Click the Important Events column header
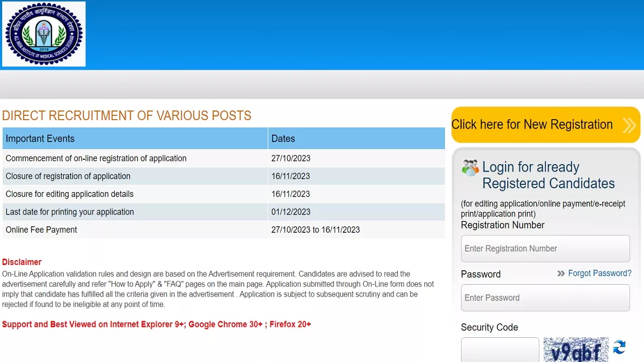This screenshot has width=644, height=362. coord(40,138)
